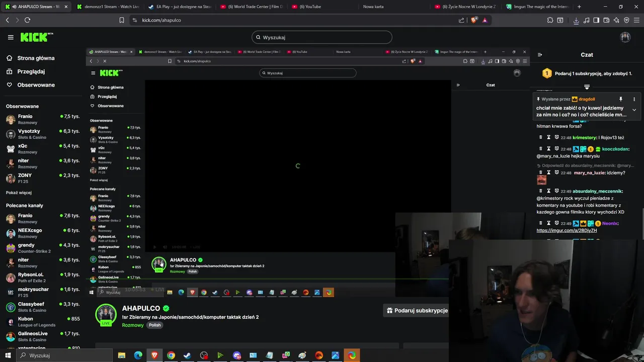Switch to the Nowa karta tab
644x362 pixels.
coord(373,7)
